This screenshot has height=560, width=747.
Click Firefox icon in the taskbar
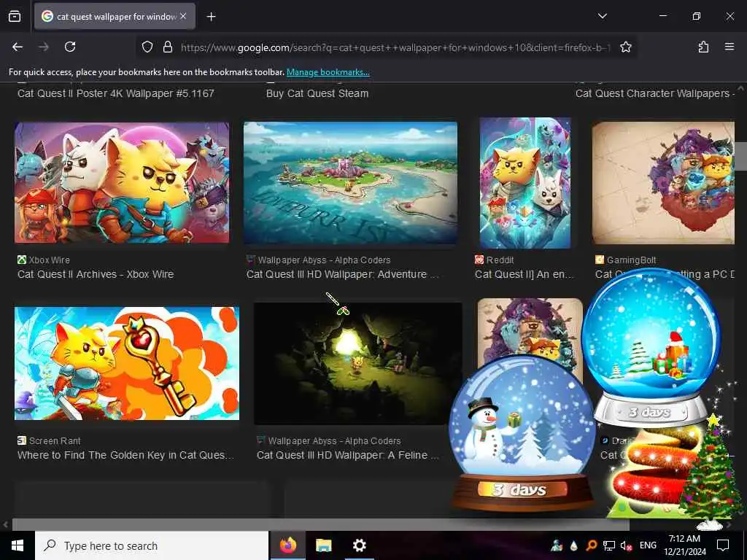click(x=288, y=545)
